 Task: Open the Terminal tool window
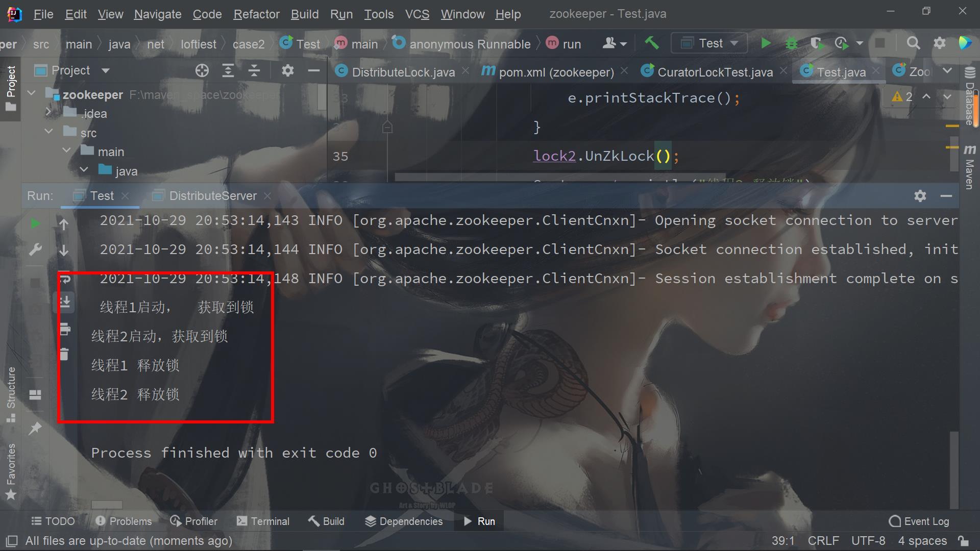pyautogui.click(x=263, y=521)
